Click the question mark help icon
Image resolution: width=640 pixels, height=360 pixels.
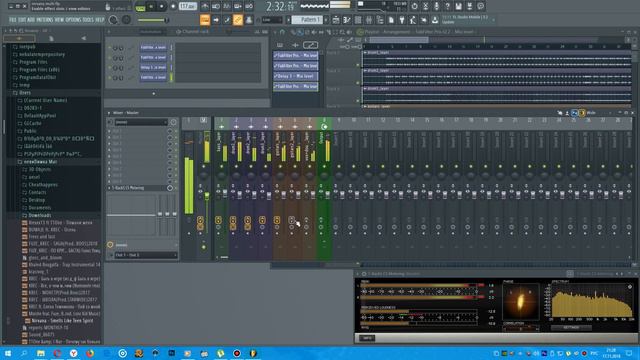tap(447, 6)
